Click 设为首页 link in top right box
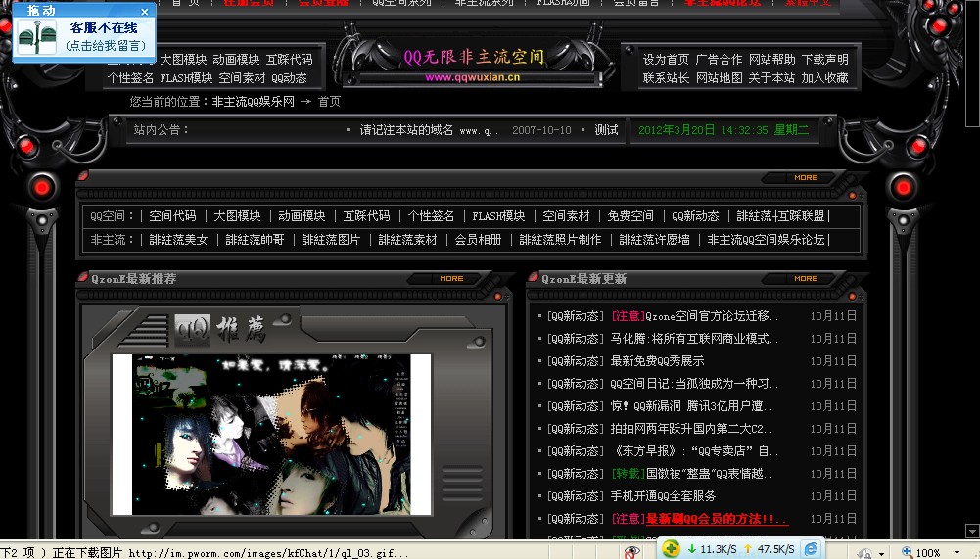Screen dimensions: 980x559 click(667, 59)
